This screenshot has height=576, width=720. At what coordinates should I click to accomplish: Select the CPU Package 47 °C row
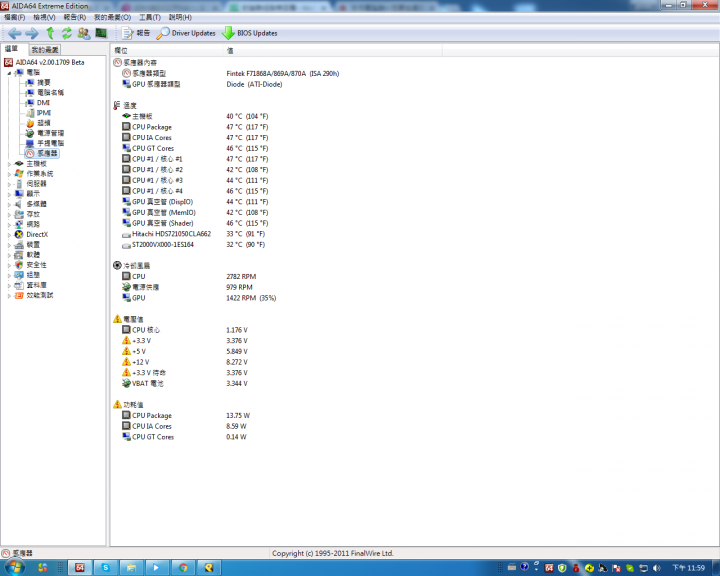click(195, 127)
